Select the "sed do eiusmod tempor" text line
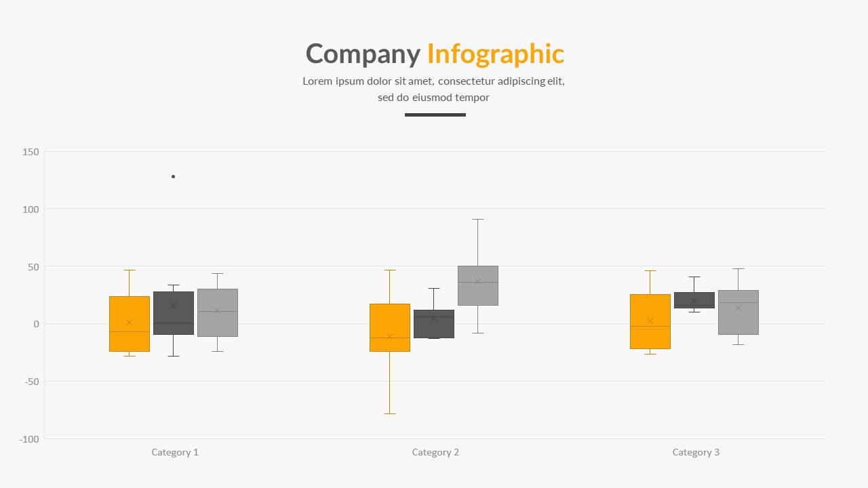This screenshot has height=488, width=868. [433, 98]
